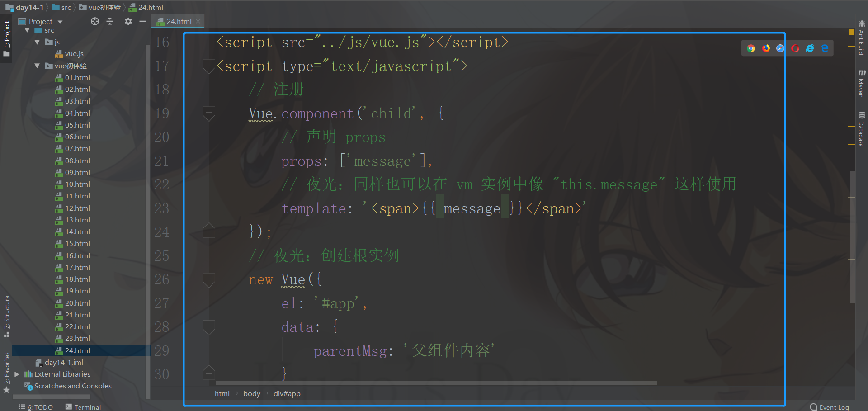The image size is (868, 411).
Task: Click the locate/scroll from source icon
Action: tap(95, 21)
